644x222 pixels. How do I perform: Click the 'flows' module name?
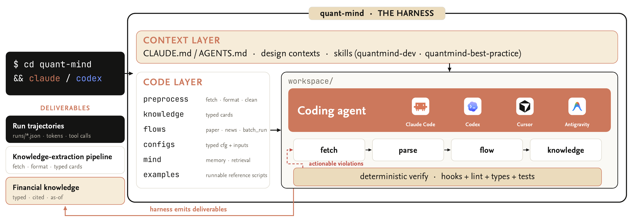tap(154, 129)
